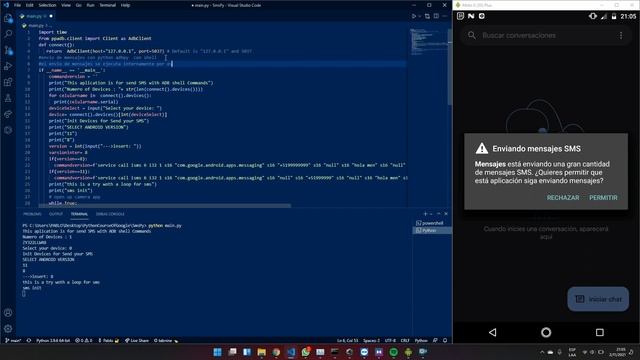The width and height of the screenshot is (640, 360).
Task: Switch to the OUTPUT panel tab
Action: point(56,214)
